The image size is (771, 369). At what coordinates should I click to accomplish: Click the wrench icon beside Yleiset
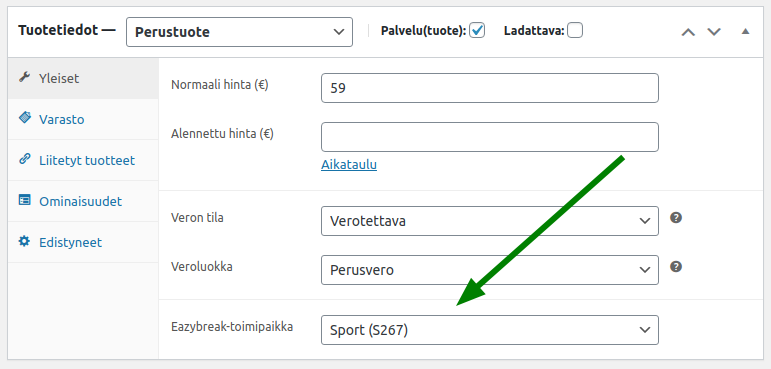coord(24,77)
